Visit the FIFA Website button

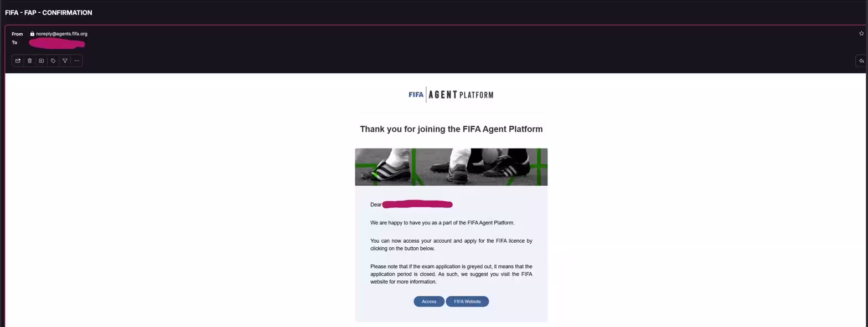[467, 302]
